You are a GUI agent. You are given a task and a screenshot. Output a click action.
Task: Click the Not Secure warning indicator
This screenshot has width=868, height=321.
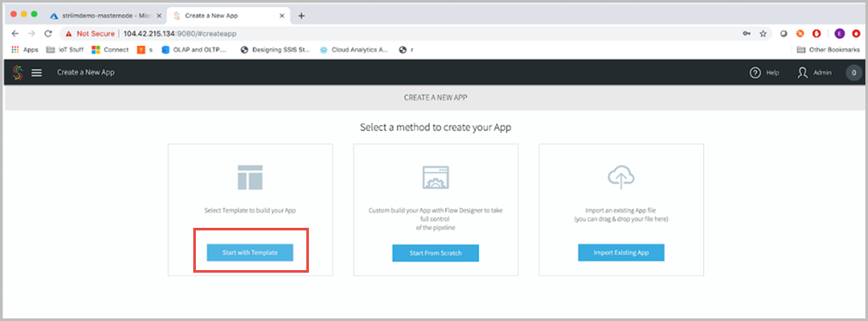point(90,34)
